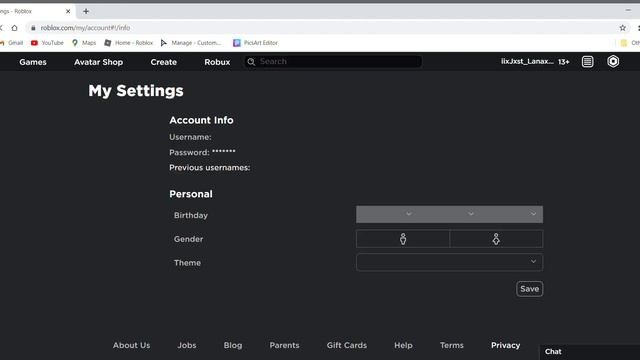Select the female gender icon
640x360 pixels.
496,239
